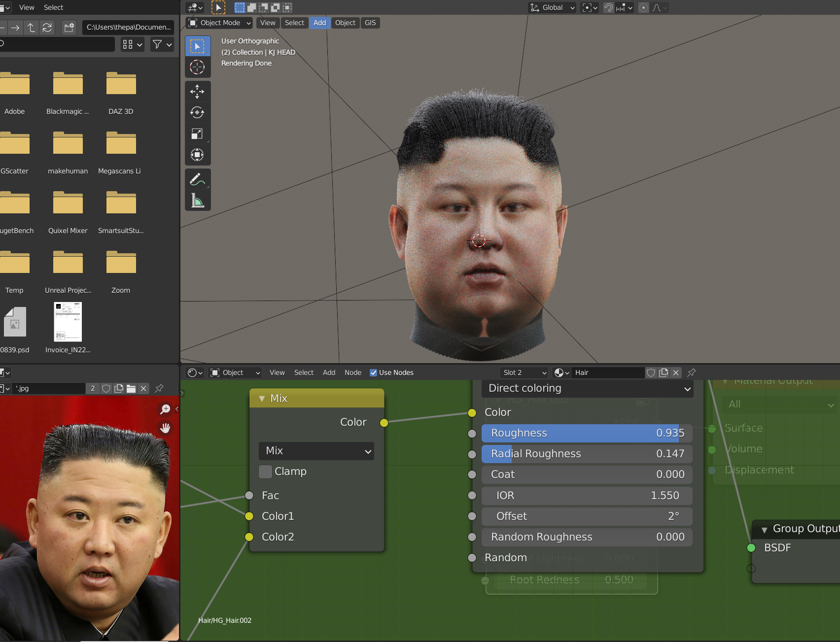This screenshot has width=840, height=642.
Task: Pin the node editor material
Action: click(692, 372)
